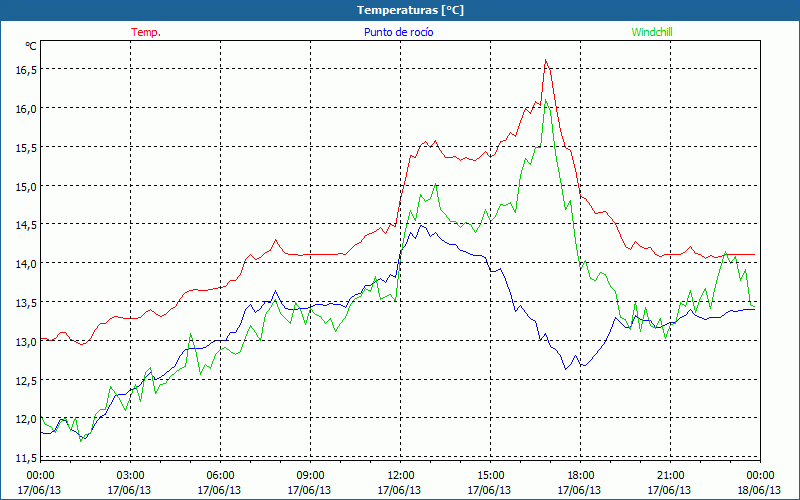Click the 18/06/13 date label
This screenshot has width=800, height=500.
760,490
